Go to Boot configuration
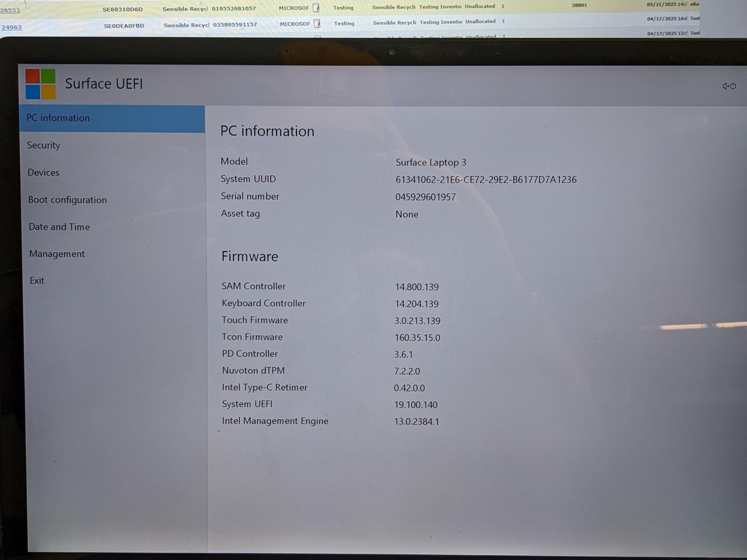 pos(67,200)
